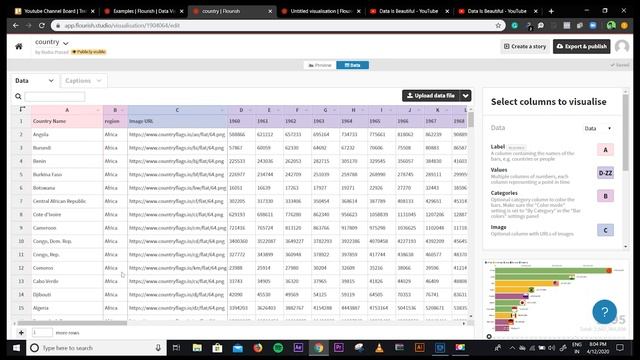Switch to the Data tab
Image resolution: width=640 pixels, height=360 pixels.
pyautogui.click(x=352, y=65)
